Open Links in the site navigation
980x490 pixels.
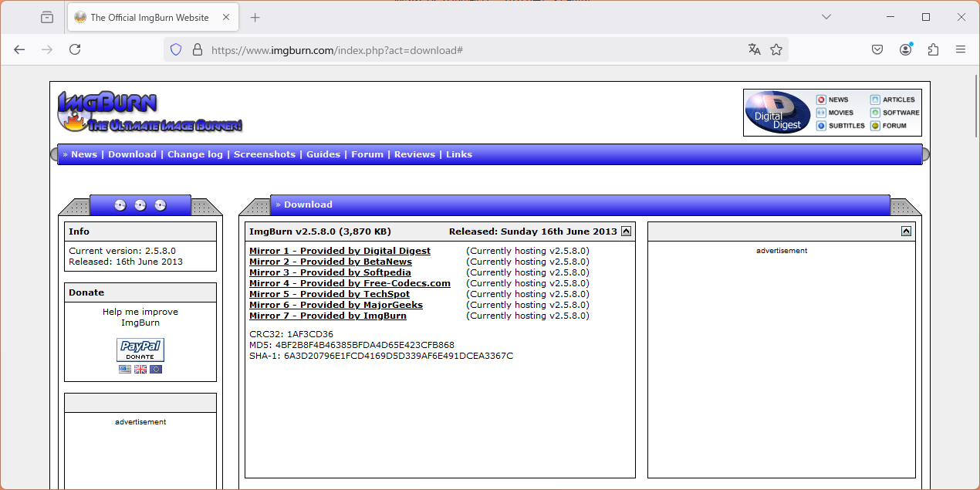459,154
